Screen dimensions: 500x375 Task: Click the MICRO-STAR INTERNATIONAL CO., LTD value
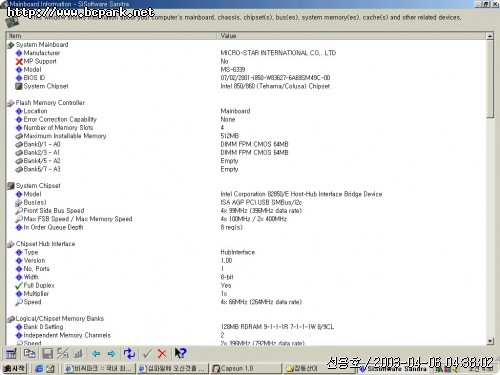[278, 53]
